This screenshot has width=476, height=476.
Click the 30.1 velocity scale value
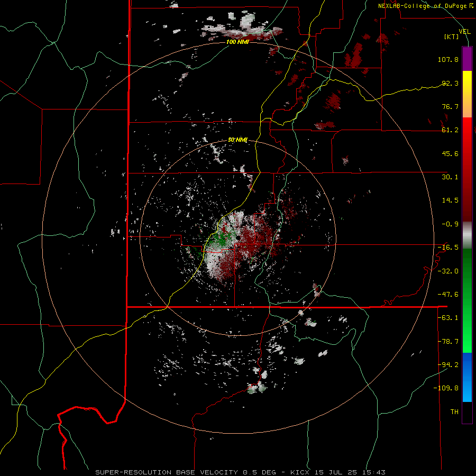450,177
